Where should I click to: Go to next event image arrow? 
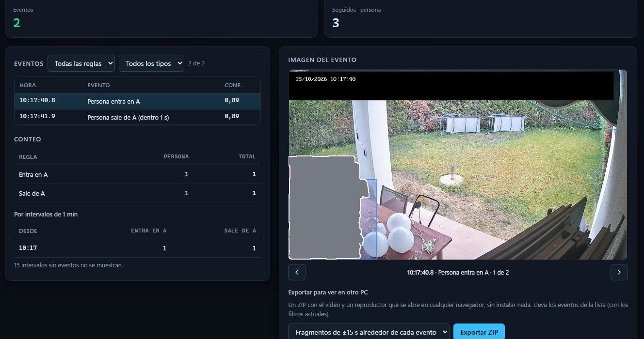tap(619, 272)
